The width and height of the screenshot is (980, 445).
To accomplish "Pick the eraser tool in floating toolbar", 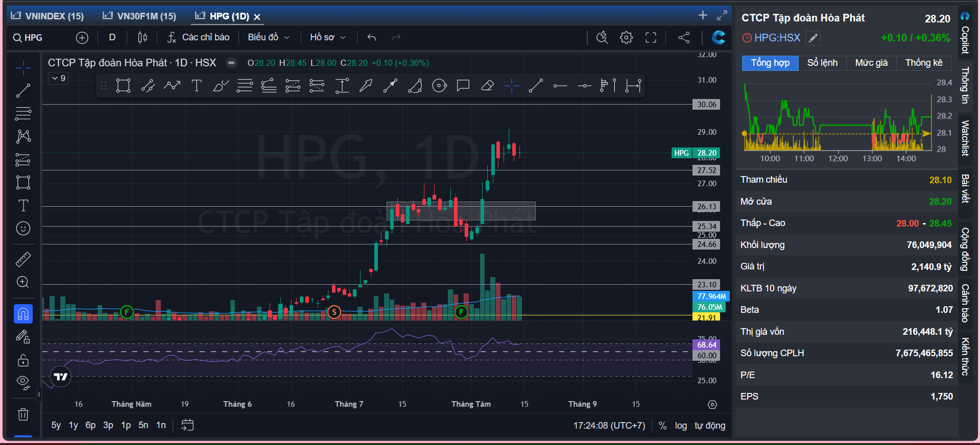I will [487, 85].
